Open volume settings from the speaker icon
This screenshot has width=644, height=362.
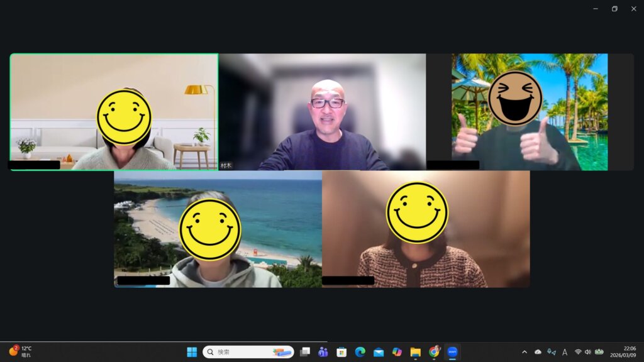587,352
